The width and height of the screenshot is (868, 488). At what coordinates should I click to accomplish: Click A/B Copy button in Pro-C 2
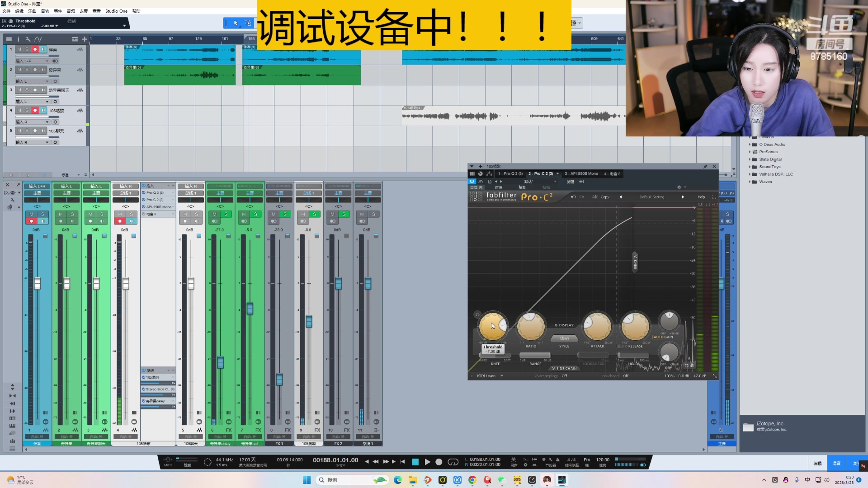601,197
